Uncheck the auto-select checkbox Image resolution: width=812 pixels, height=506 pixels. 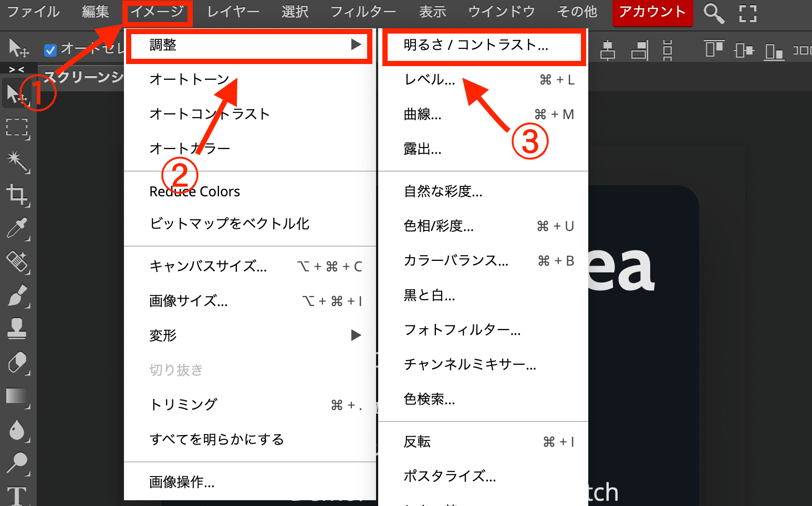(x=50, y=50)
